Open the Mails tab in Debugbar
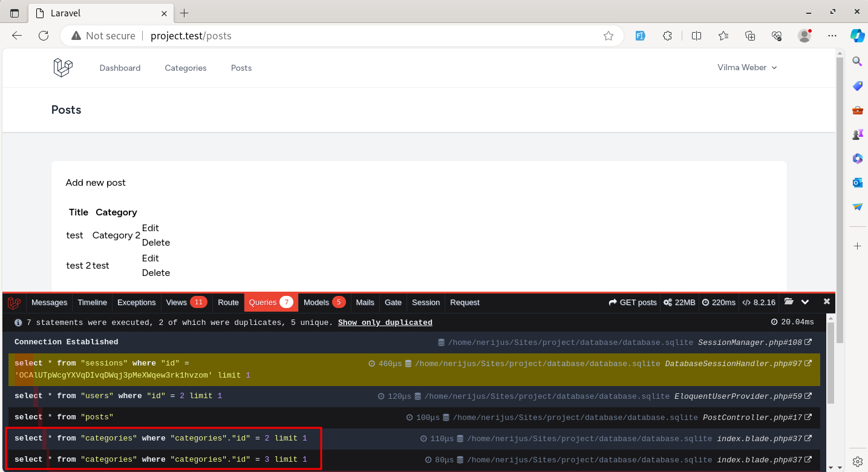Screen dimensions: 868x472 click(x=365, y=302)
